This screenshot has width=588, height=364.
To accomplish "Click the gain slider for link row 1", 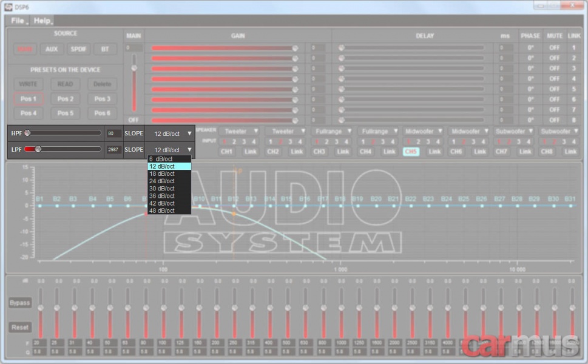I will (x=225, y=48).
